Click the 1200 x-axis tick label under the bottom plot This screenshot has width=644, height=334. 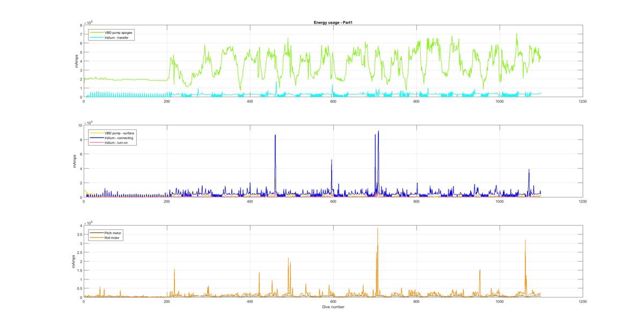click(x=583, y=302)
